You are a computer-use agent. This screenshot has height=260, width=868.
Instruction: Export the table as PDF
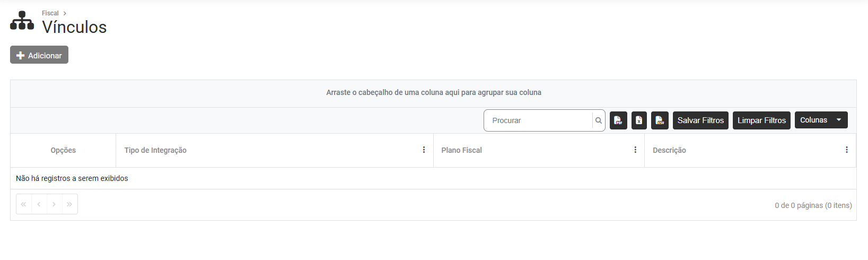pos(618,120)
